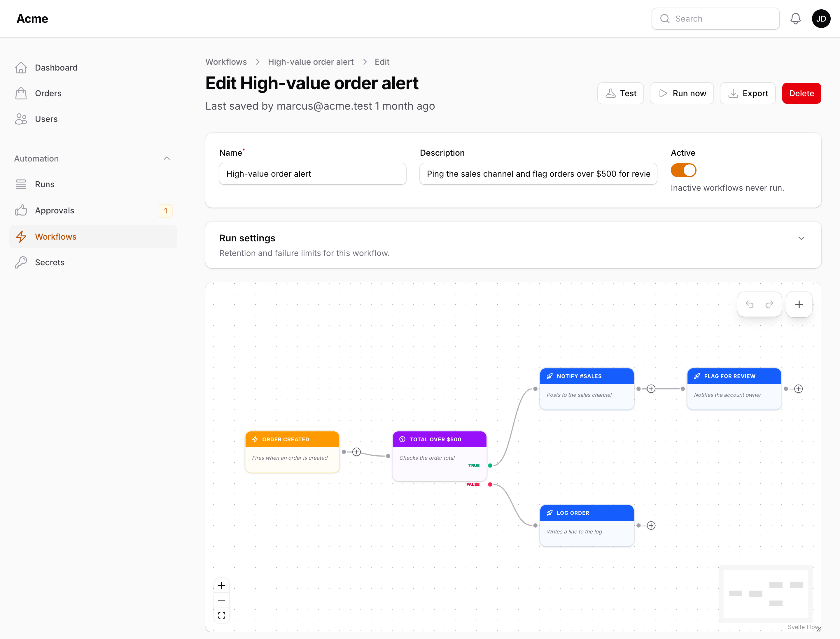Image resolution: width=840 pixels, height=639 pixels.
Task: Select the Order Created trigger node
Action: point(292,452)
